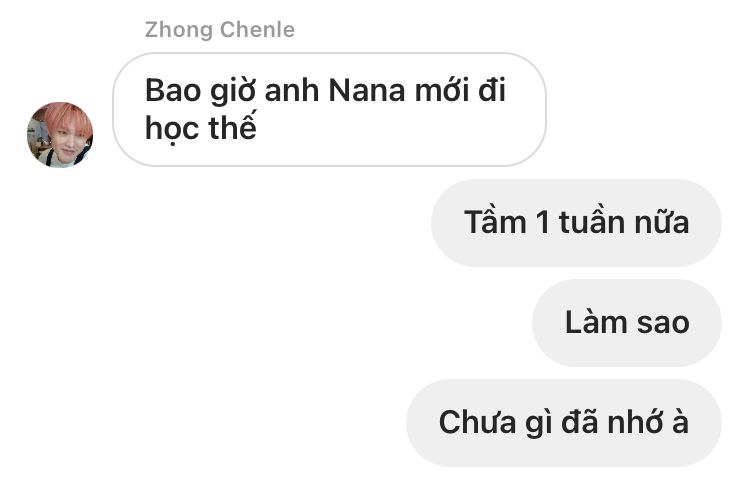Select the 'Chưa gì đã nhớ à' bubble
Image resolution: width=750 pixels, height=479 pixels.
pos(564,423)
